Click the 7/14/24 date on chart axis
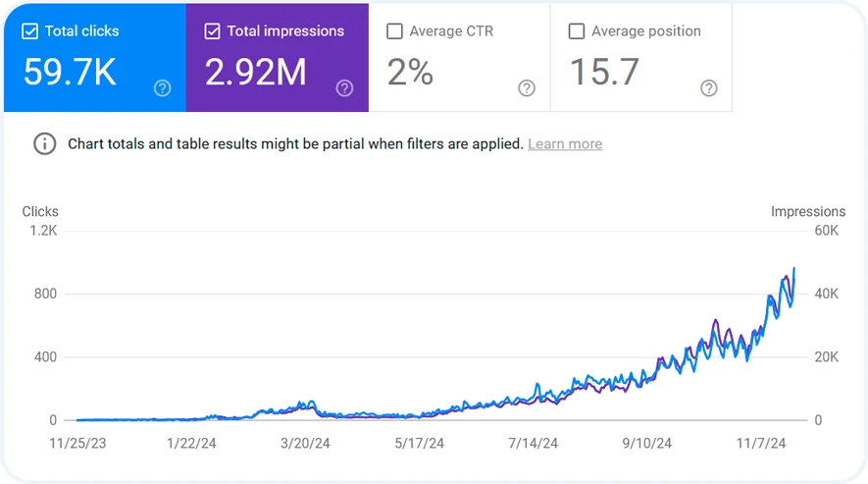The height and width of the screenshot is (484, 868). 534,444
